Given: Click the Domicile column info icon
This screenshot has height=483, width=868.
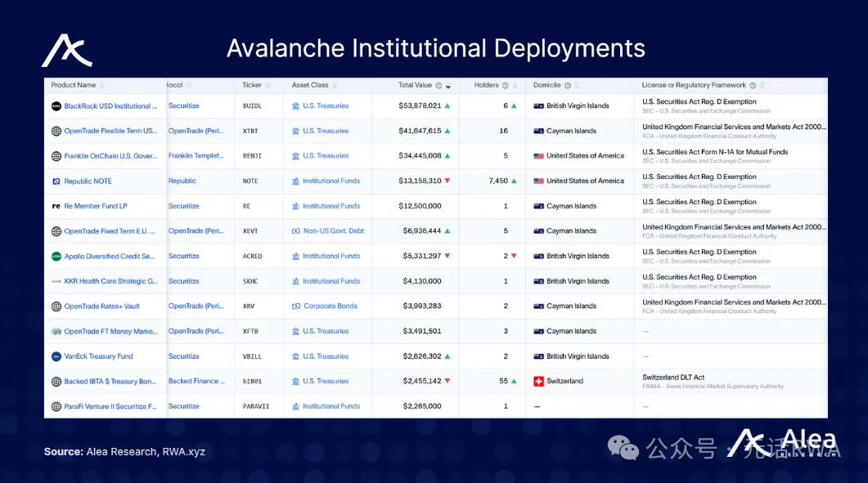Looking at the screenshot, I should click(x=568, y=85).
